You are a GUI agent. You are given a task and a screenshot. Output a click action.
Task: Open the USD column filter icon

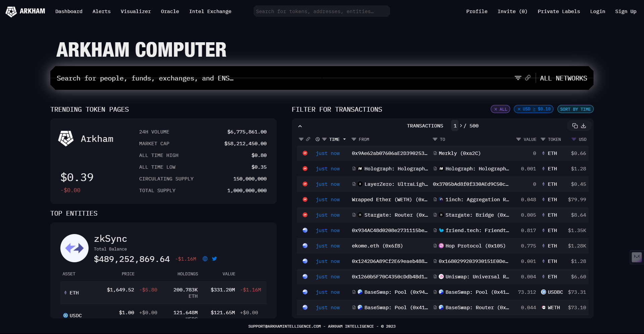574,139
